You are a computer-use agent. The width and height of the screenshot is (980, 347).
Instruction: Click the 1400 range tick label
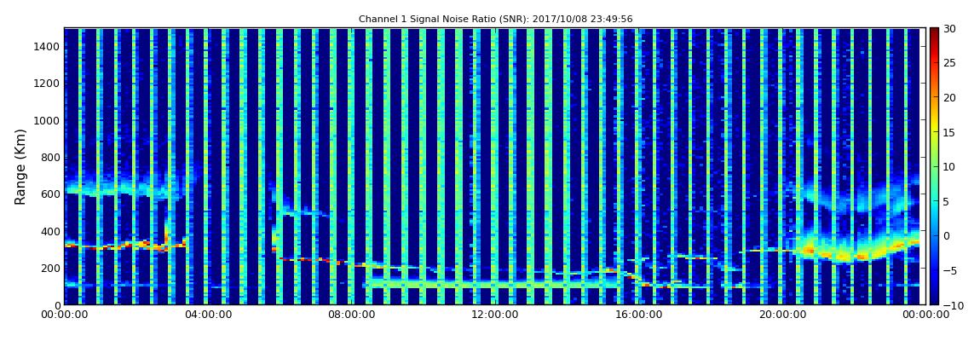48,46
